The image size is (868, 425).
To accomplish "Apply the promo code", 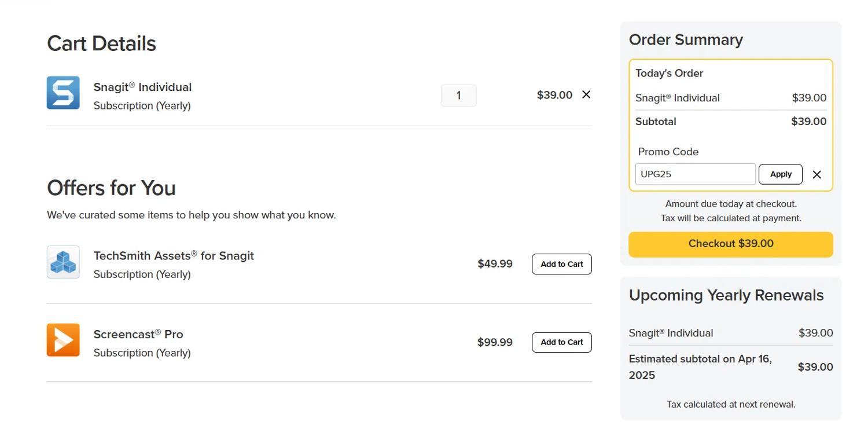I will (x=780, y=174).
